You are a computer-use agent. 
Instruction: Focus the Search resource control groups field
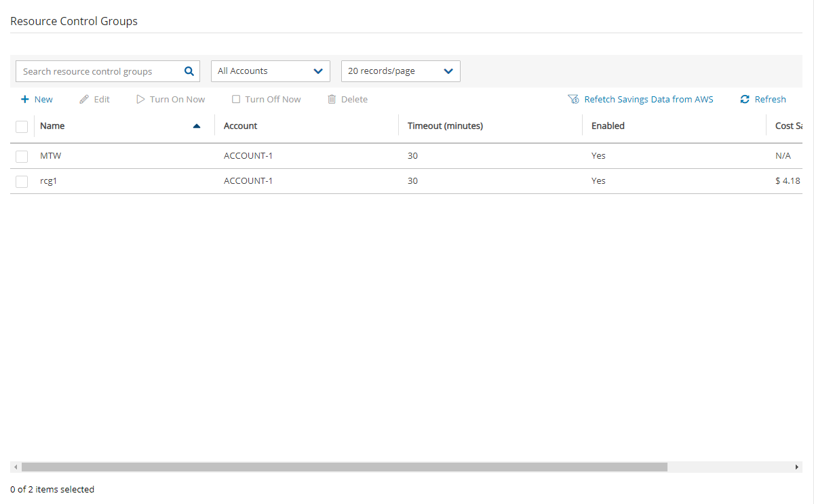tap(98, 71)
